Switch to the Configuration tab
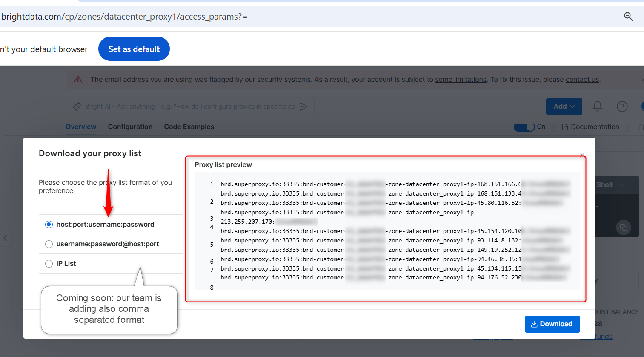Image resolution: width=644 pixels, height=357 pixels. pos(130,127)
